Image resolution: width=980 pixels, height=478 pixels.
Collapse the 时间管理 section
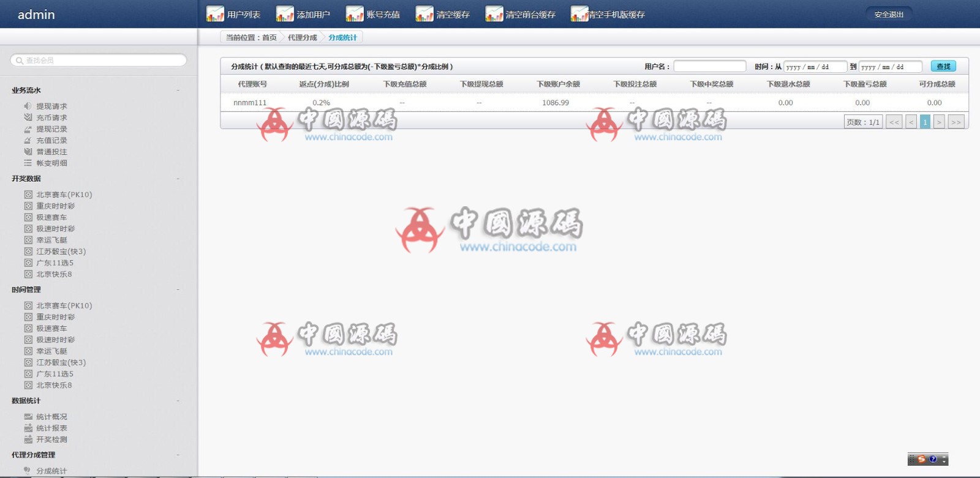coord(178,289)
